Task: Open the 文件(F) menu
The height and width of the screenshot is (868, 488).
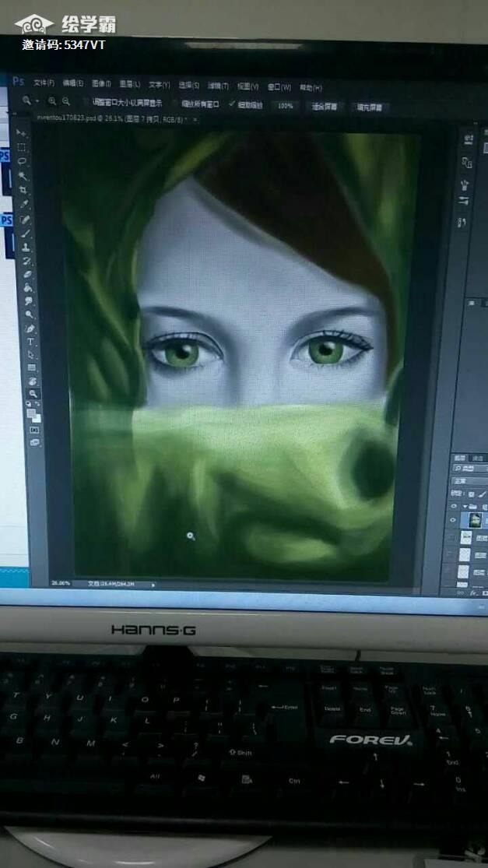Action: pyautogui.click(x=44, y=83)
